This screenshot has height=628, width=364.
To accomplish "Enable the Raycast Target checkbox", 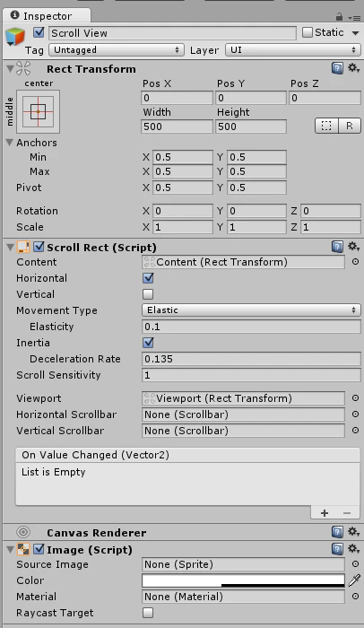I will (148, 613).
